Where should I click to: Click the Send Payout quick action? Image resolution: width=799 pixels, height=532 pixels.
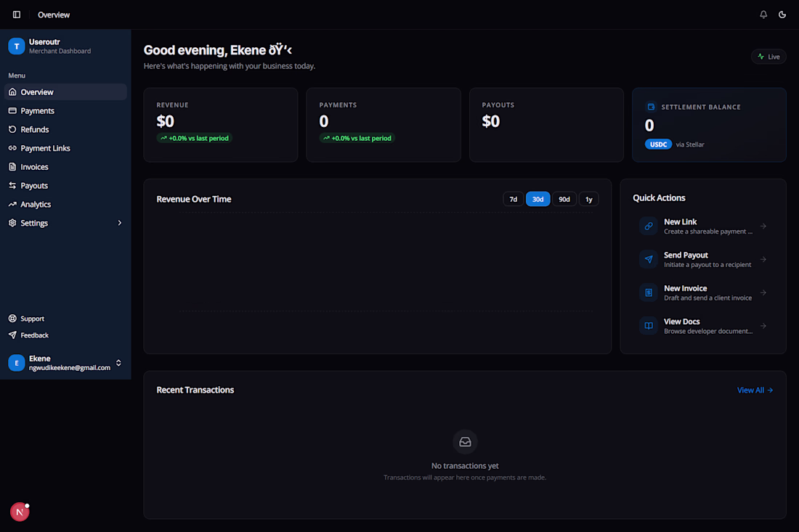click(703, 259)
